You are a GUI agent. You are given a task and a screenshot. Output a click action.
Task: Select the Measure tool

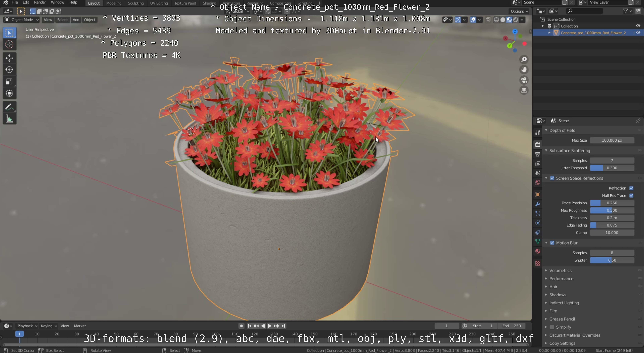pyautogui.click(x=9, y=119)
